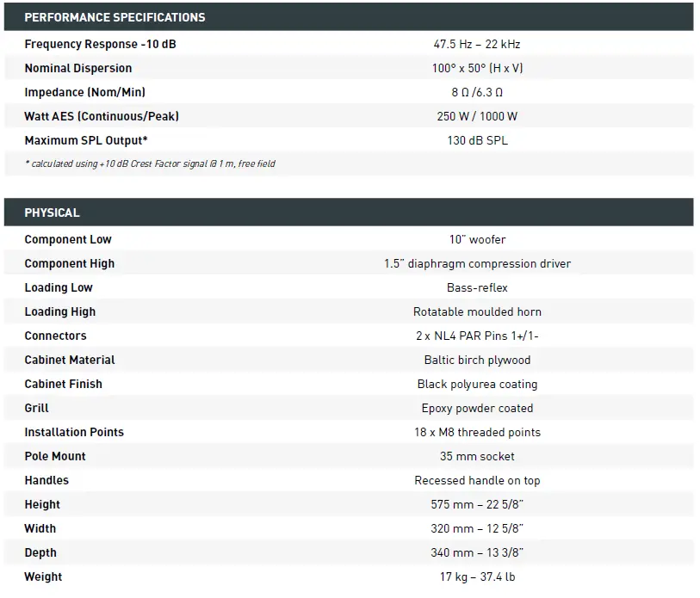Click the 18 x M8 threaded points value

(x=477, y=432)
